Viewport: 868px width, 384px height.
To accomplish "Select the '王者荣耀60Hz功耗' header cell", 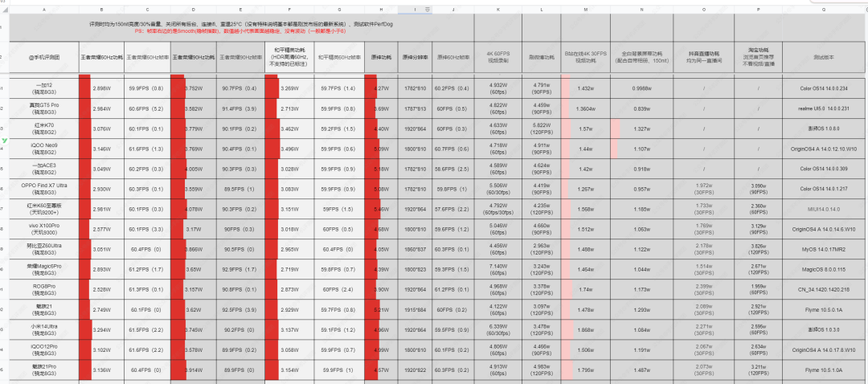I will 101,57.
